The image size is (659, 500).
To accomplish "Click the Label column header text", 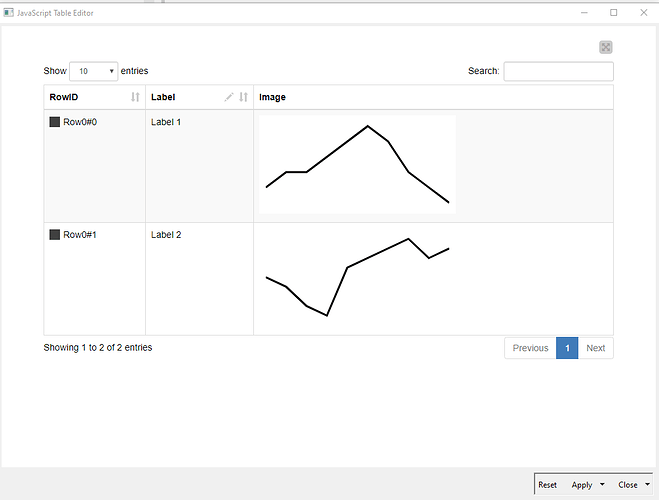I will 163,97.
